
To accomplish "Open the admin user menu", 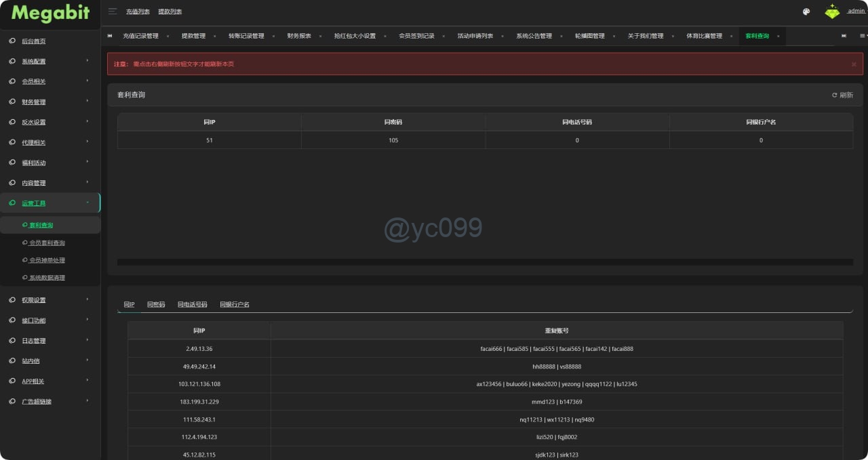I will 856,12.
